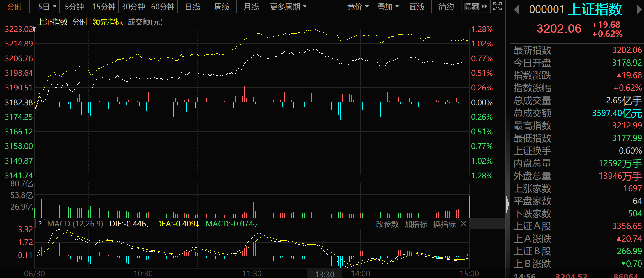
Task: Click 换指标 to change indicator
Action: coord(444,224)
